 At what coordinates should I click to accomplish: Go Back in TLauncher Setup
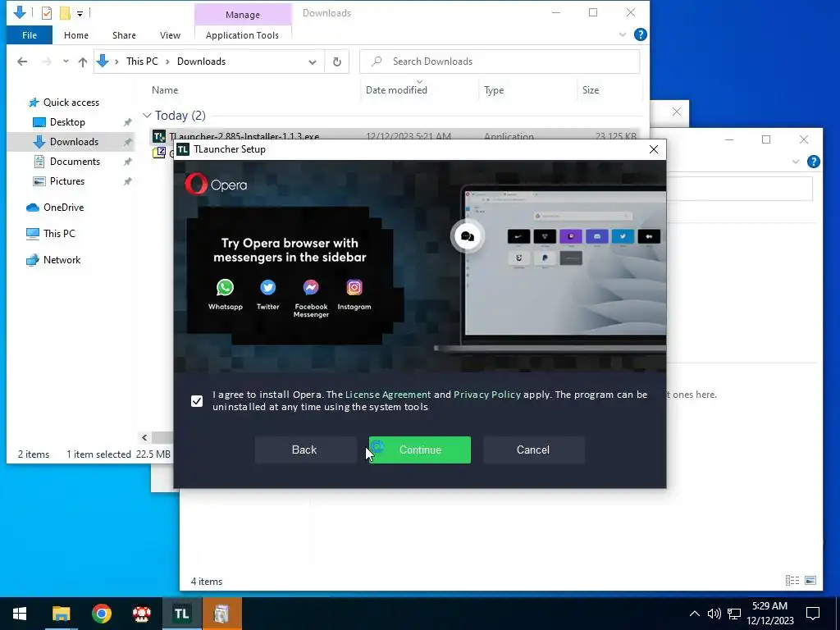305,450
